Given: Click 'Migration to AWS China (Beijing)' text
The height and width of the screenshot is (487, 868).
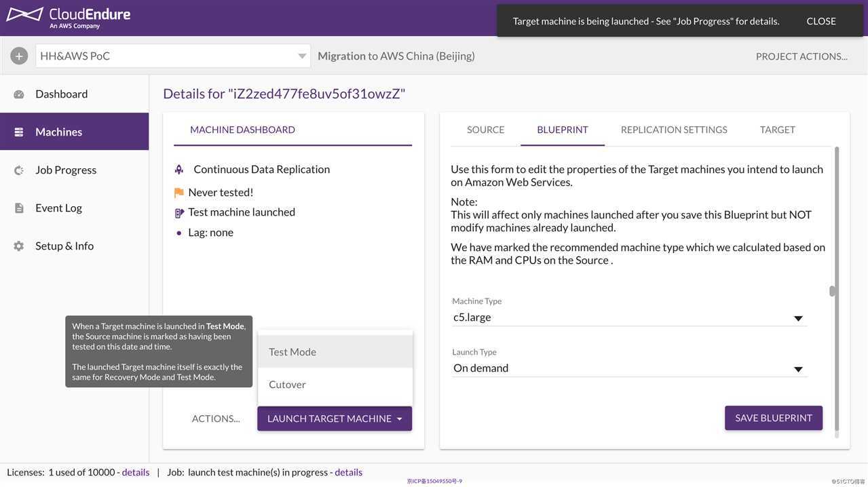Looking at the screenshot, I should (396, 56).
